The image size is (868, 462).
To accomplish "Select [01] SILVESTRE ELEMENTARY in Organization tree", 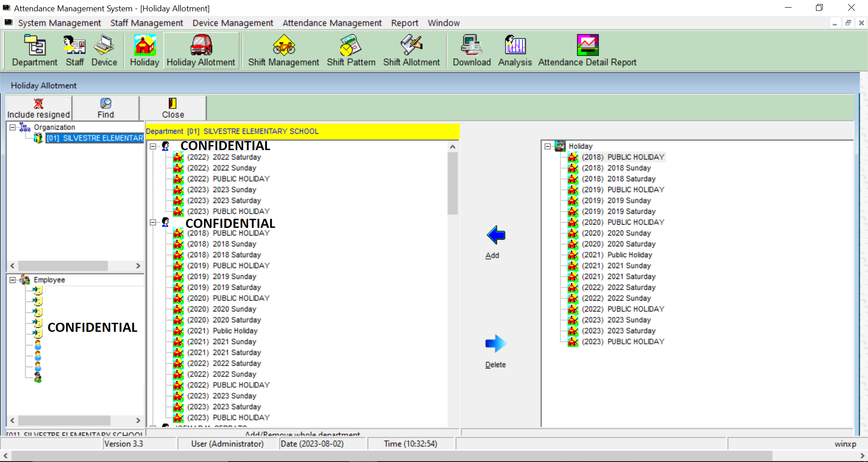I will click(x=94, y=138).
